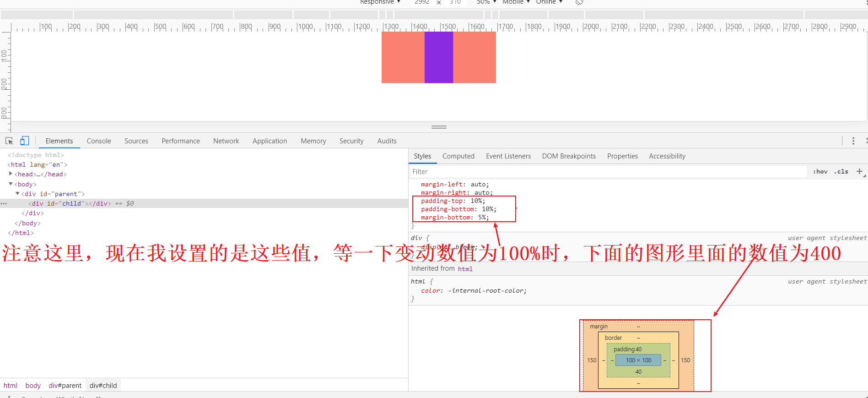
Task: Click the padding-bottom 10% value
Action: pyautogui.click(x=487, y=209)
